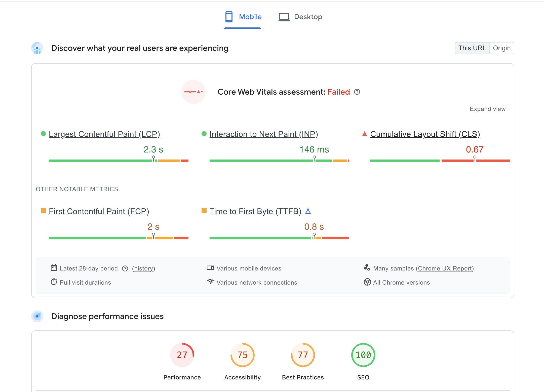Open the Largest Contentful Paint (LCP) link
The height and width of the screenshot is (392, 544).
click(x=104, y=134)
